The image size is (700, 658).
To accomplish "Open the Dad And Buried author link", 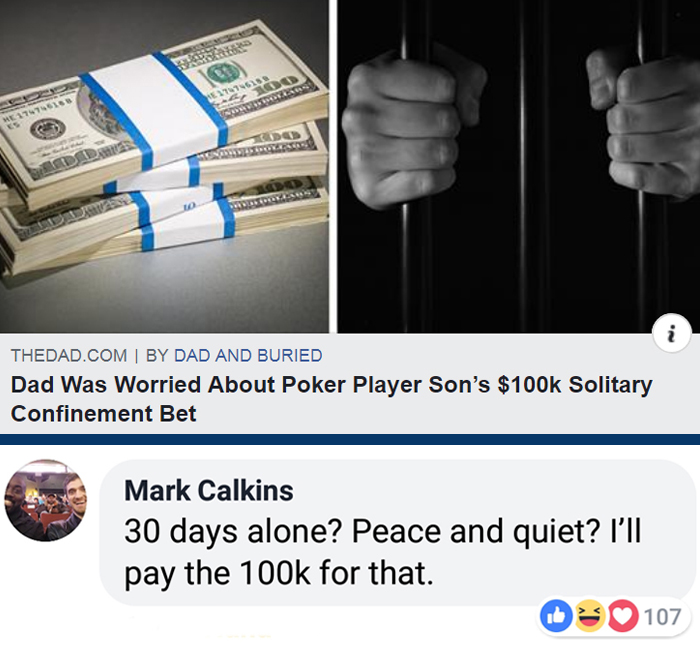I will pos(248,355).
